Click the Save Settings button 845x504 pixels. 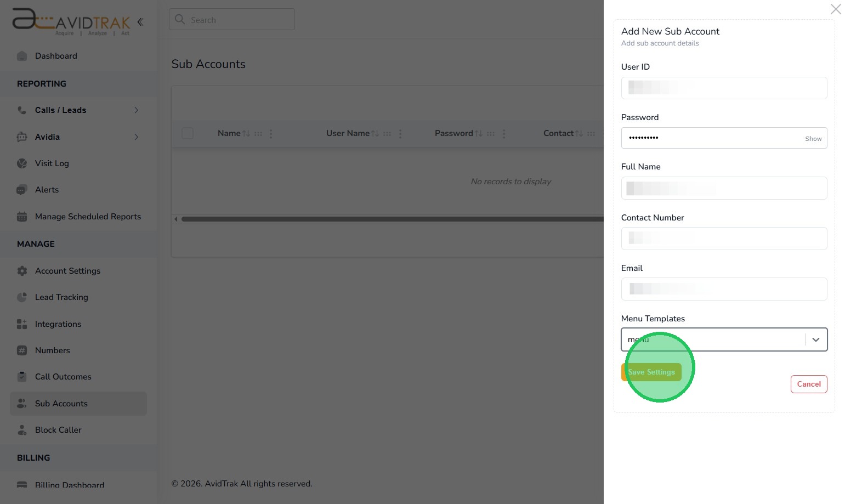click(651, 372)
